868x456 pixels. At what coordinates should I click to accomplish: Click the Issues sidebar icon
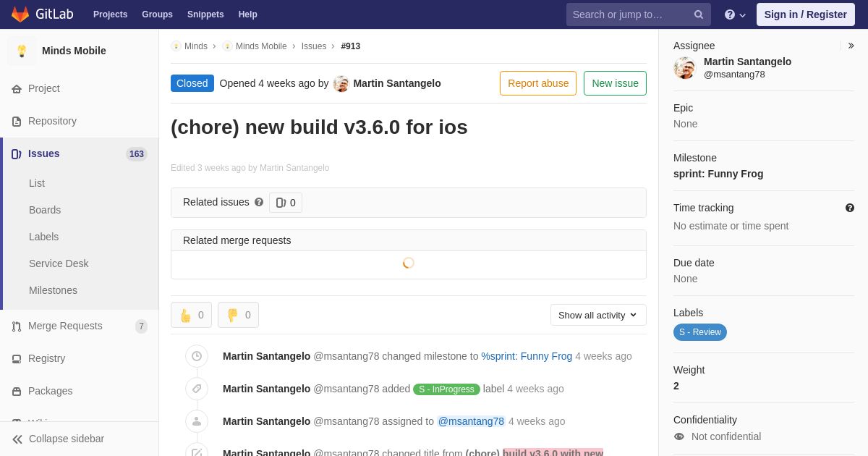pyautogui.click(x=17, y=153)
